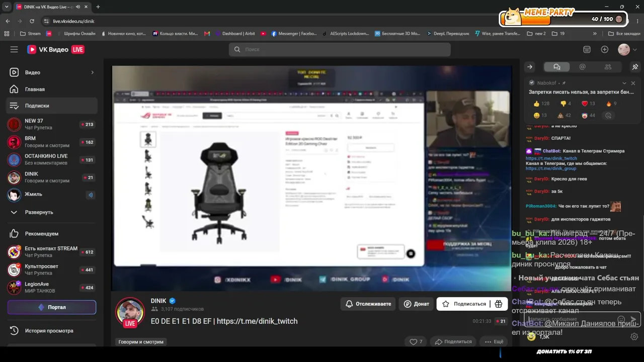Click the Донат button
This screenshot has height=362, width=644.
click(417, 304)
